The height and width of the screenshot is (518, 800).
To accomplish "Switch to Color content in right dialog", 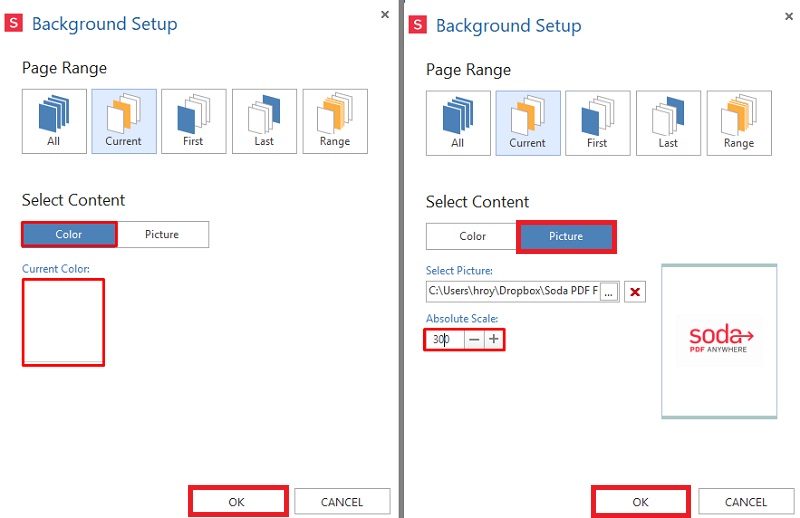I will point(472,236).
